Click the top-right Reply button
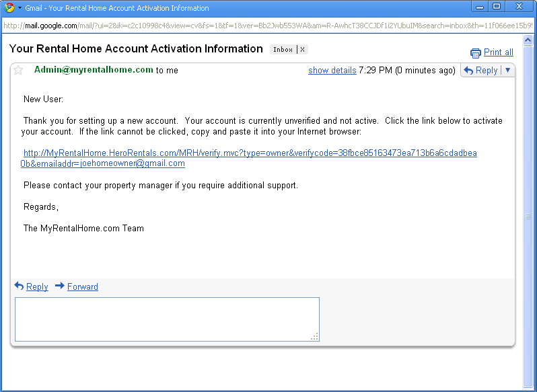537x392 pixels. point(481,71)
